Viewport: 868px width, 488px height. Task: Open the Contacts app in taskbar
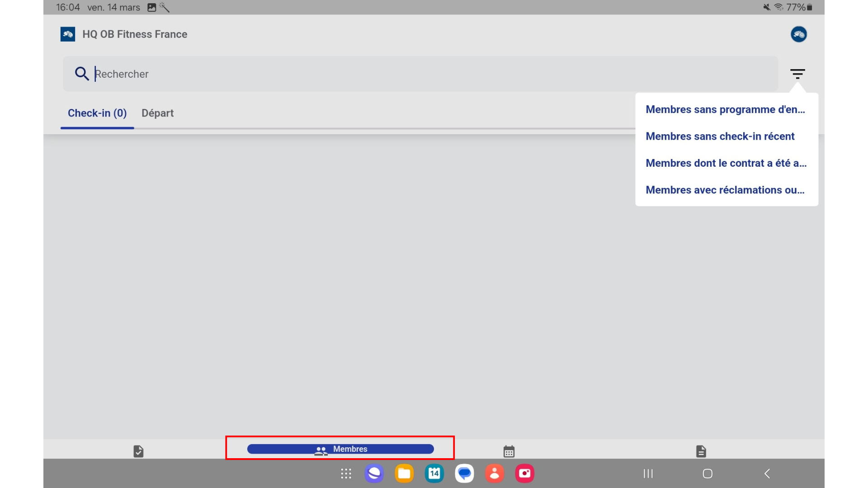[x=495, y=474]
